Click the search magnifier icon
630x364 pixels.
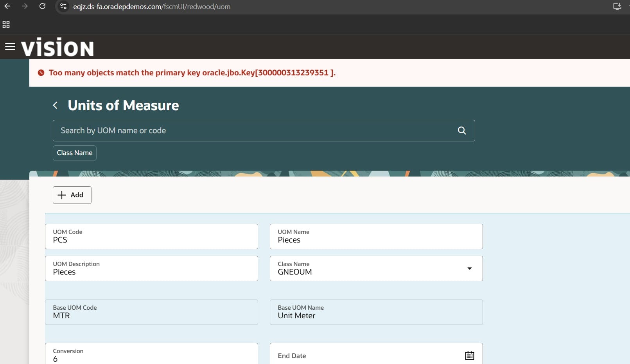pyautogui.click(x=461, y=130)
